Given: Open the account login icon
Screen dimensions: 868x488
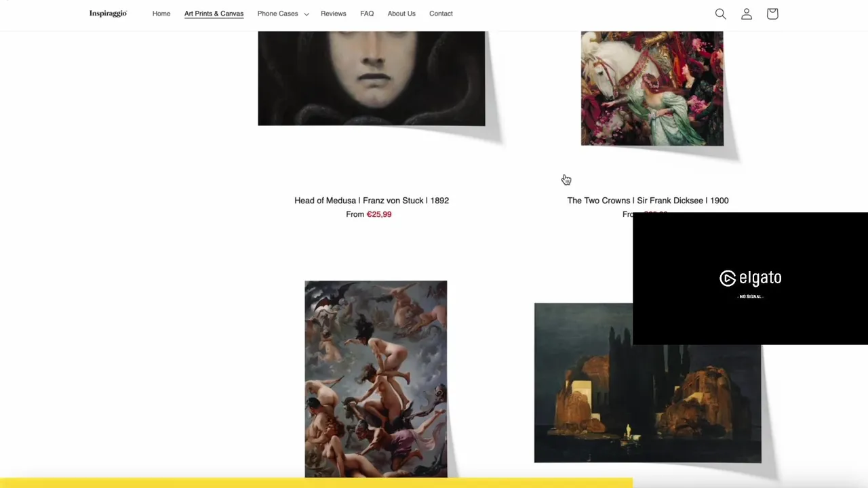Looking at the screenshot, I should 746,14.
